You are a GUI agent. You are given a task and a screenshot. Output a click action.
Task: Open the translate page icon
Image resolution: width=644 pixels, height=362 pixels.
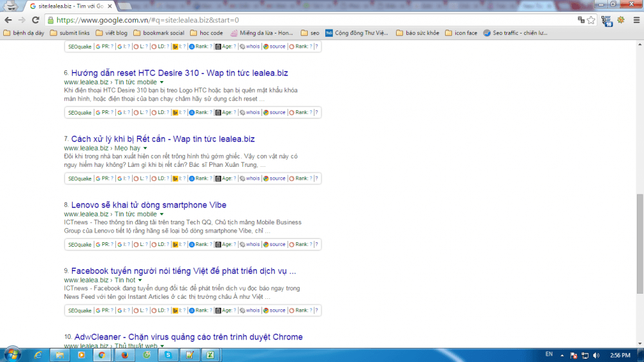(x=581, y=20)
